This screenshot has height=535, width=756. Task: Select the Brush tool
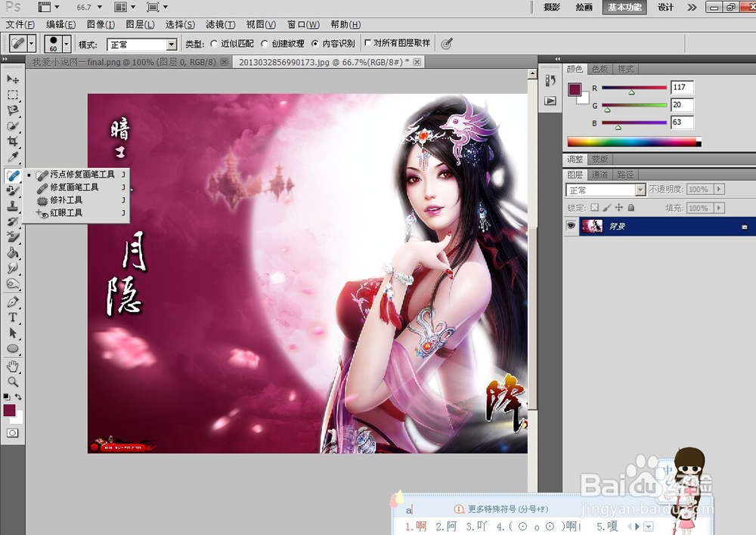(x=13, y=191)
